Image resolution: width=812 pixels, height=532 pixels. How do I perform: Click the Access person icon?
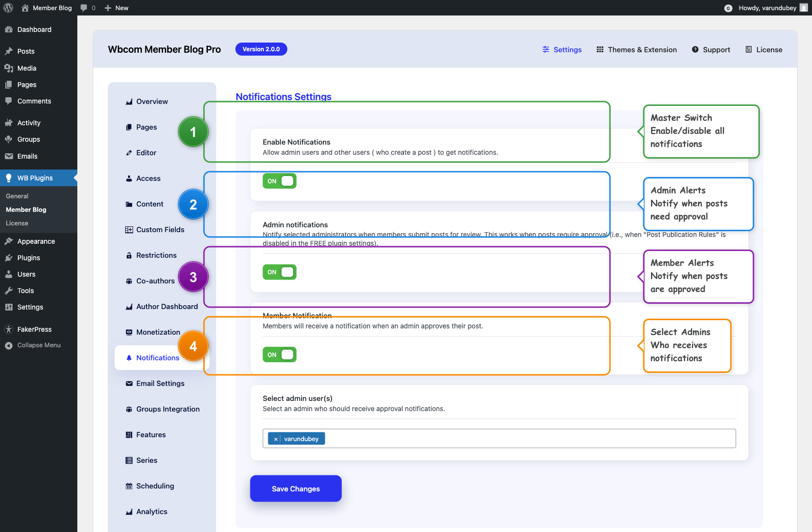(129, 178)
